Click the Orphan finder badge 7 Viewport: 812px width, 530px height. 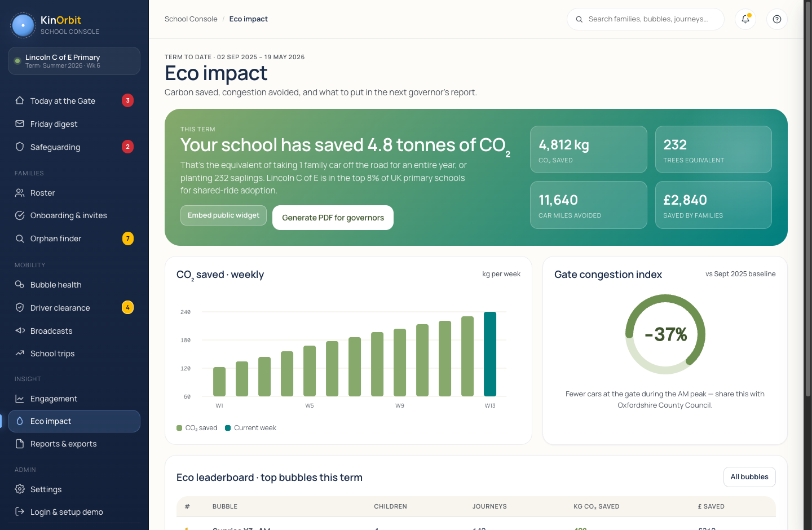tap(128, 238)
